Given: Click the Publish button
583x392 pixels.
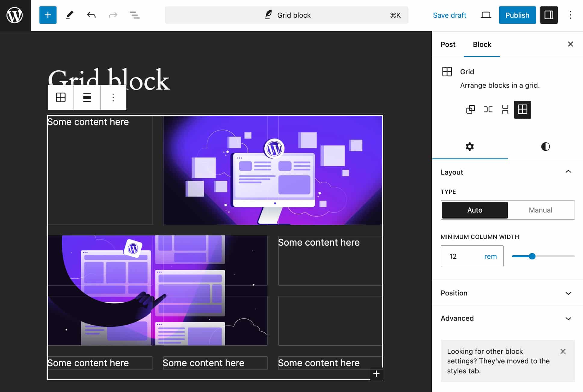Looking at the screenshot, I should click(x=517, y=15).
